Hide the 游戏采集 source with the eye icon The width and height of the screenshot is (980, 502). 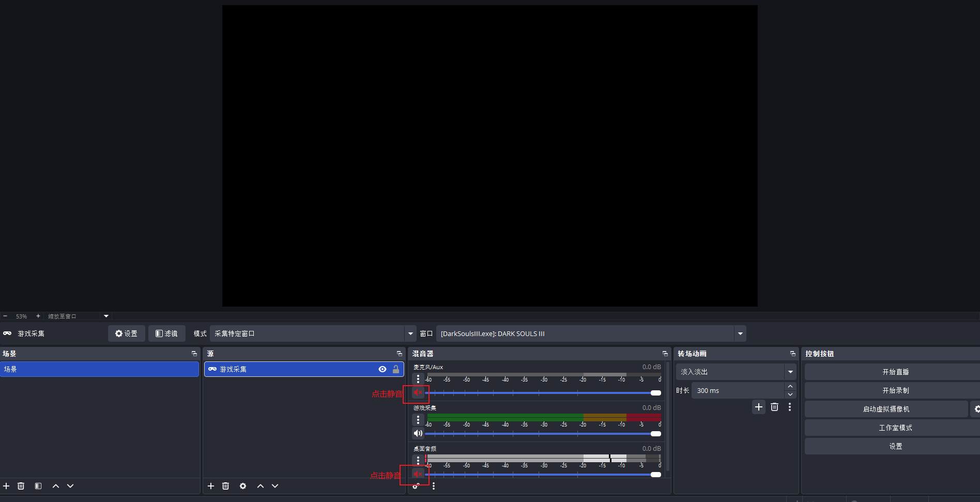tap(382, 369)
